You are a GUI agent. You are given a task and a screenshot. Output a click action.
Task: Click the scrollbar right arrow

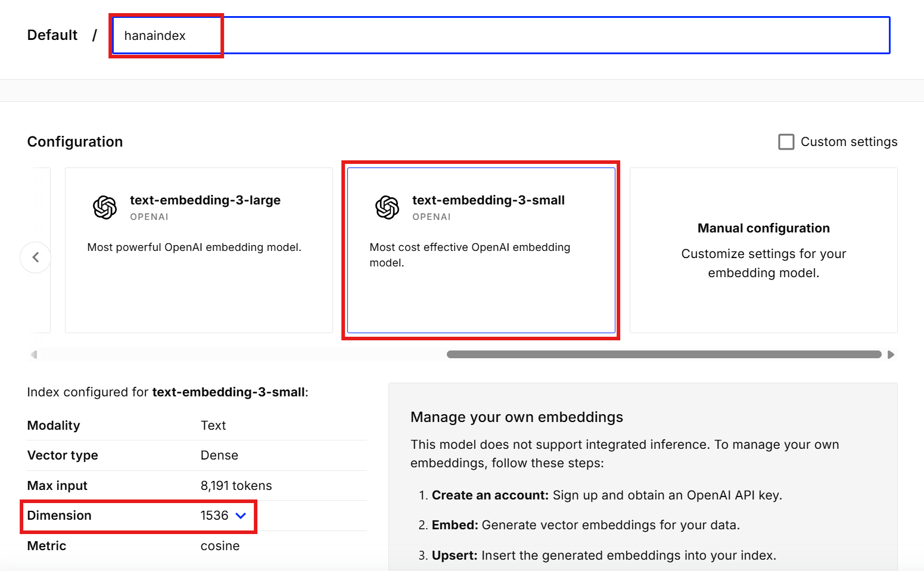(891, 355)
